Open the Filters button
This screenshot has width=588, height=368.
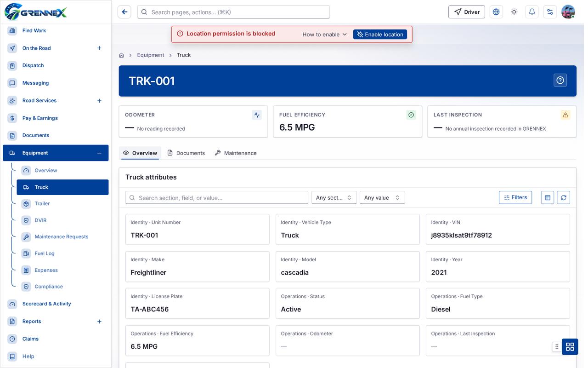(x=515, y=197)
